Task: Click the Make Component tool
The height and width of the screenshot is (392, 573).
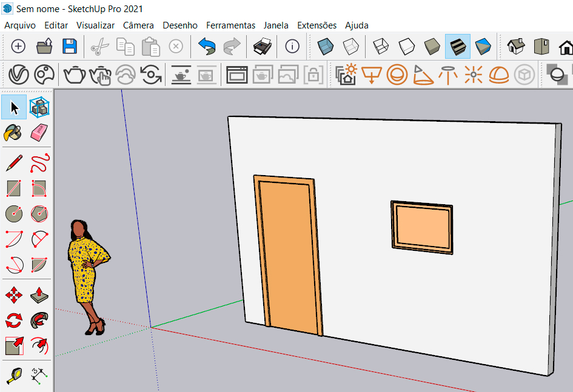Action: coord(39,107)
